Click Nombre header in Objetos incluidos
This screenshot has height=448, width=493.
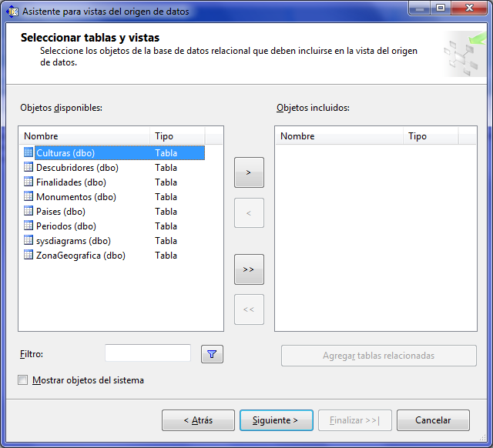[x=340, y=136]
